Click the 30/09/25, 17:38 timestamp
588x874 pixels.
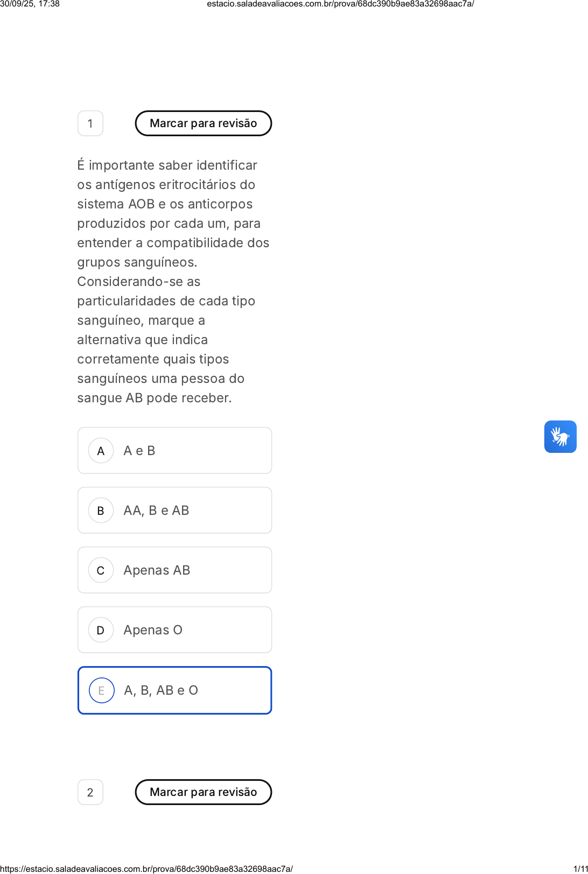click(x=30, y=4)
